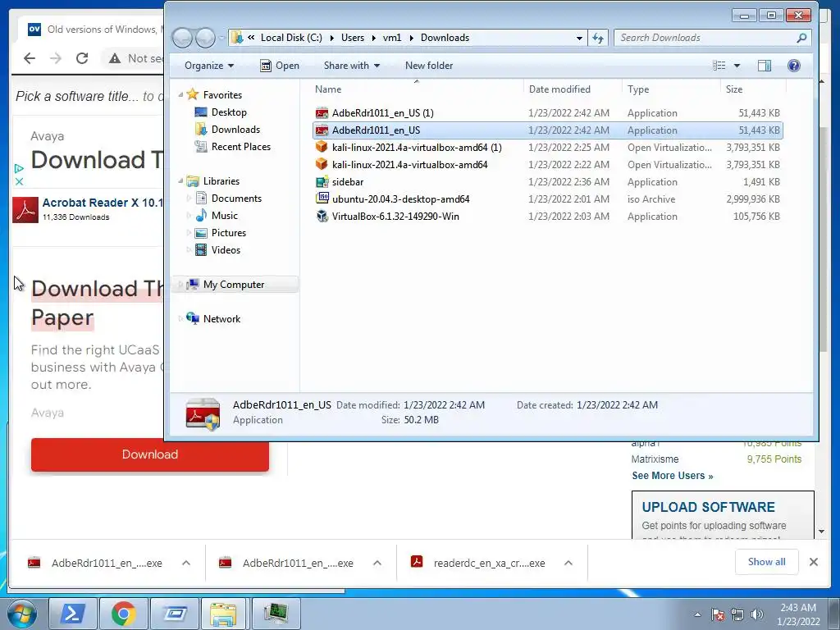Select kali-linux-2021.4a-virtualbox-amd64 file icon

[322, 164]
